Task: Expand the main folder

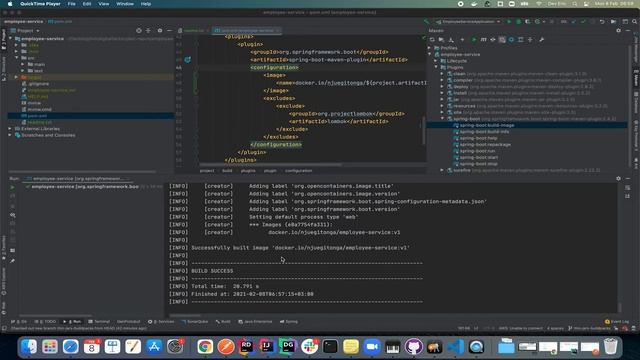Action: point(23,64)
